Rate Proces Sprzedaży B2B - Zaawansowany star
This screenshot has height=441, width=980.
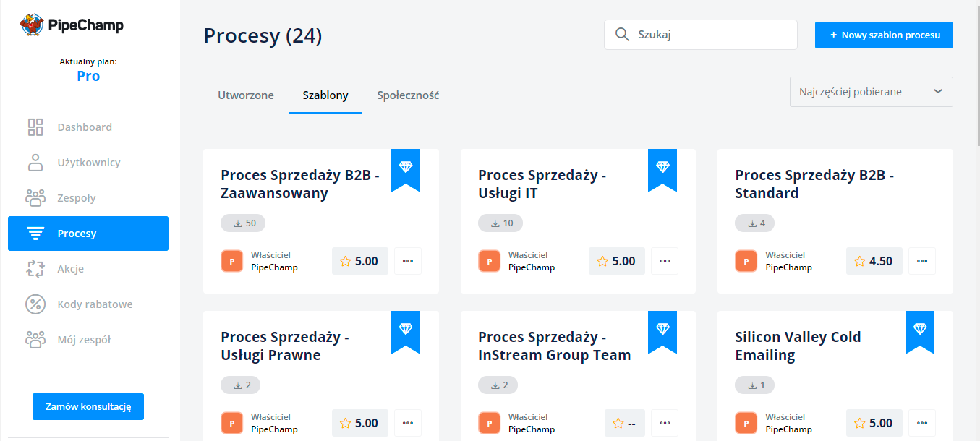tap(346, 261)
